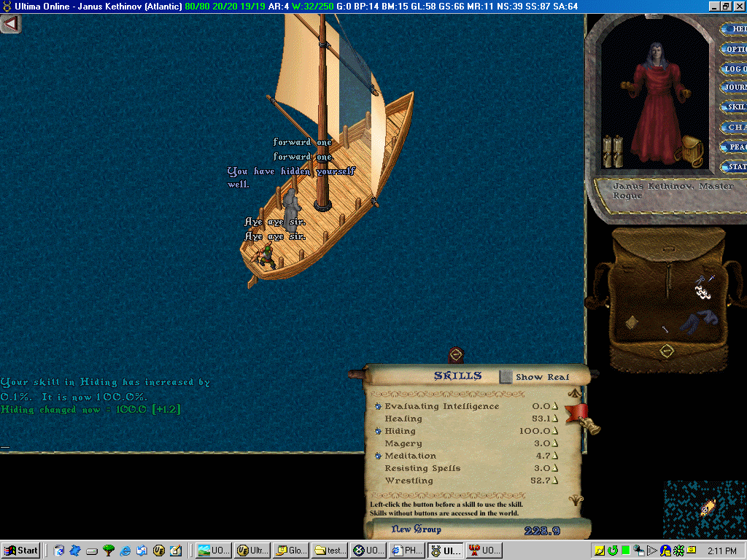Open the Windows Start menu
Image resolution: width=747 pixels, height=560 pixels.
21,551
